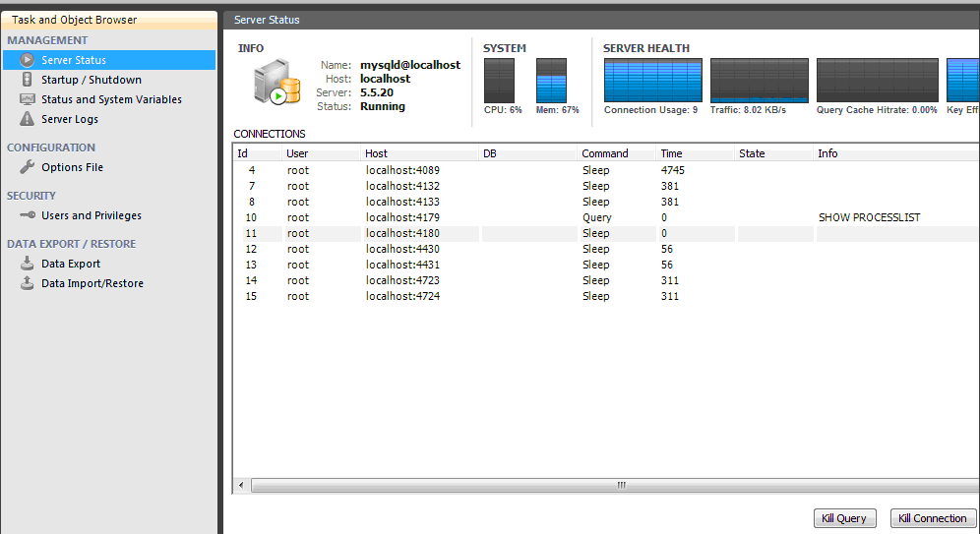Click the Options File wrench icon
This screenshot has width=980, height=534.
(x=28, y=167)
